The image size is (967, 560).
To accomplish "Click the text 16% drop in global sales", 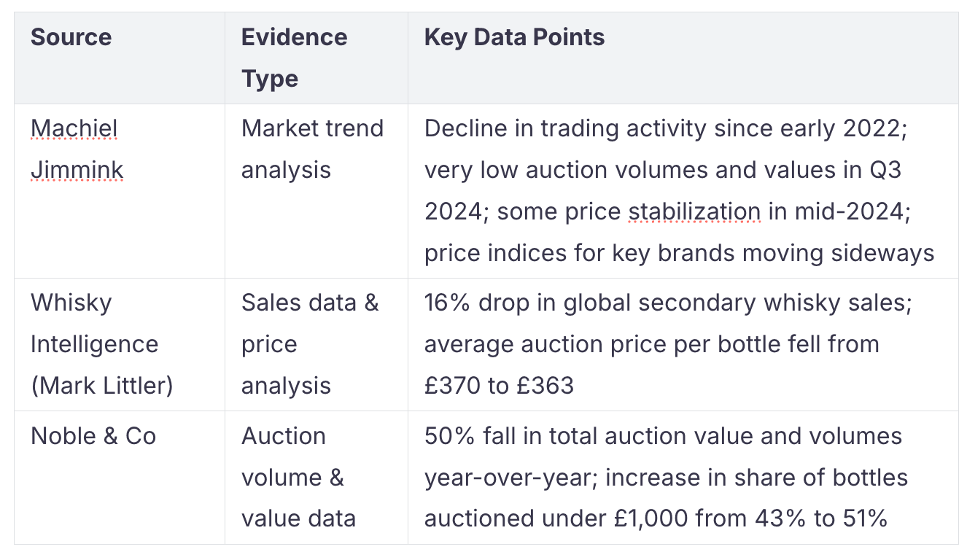I will point(667,303).
